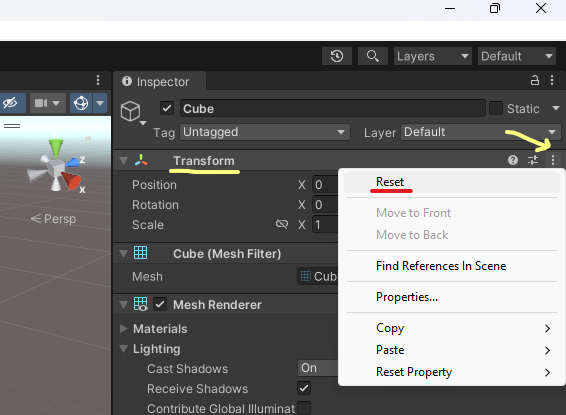Open the Static flags dropdown arrow
Viewport: 566px width, 415px height.
pyautogui.click(x=555, y=108)
